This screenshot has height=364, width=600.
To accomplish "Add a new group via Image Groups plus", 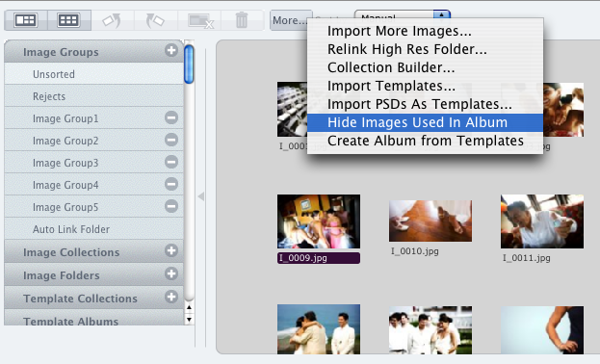I will click(171, 50).
